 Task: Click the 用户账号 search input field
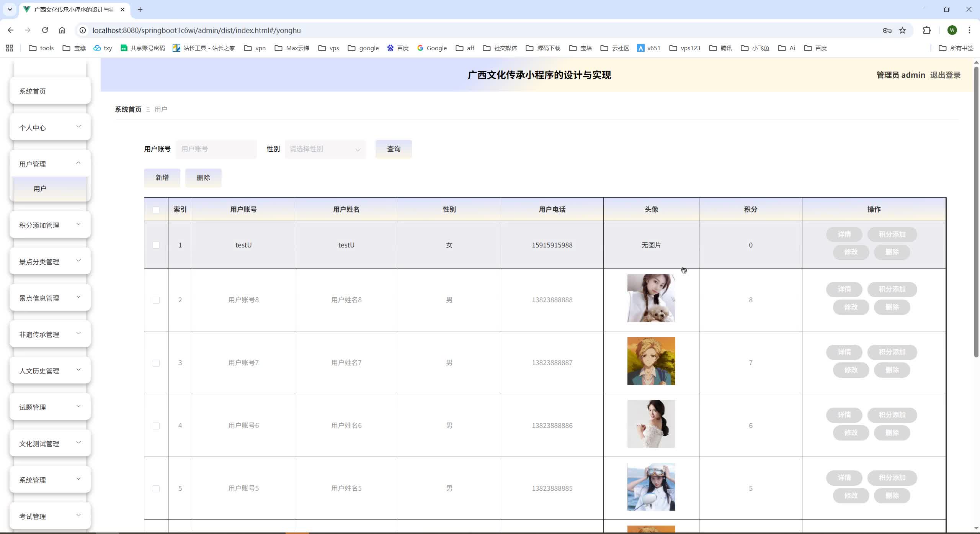tap(216, 149)
